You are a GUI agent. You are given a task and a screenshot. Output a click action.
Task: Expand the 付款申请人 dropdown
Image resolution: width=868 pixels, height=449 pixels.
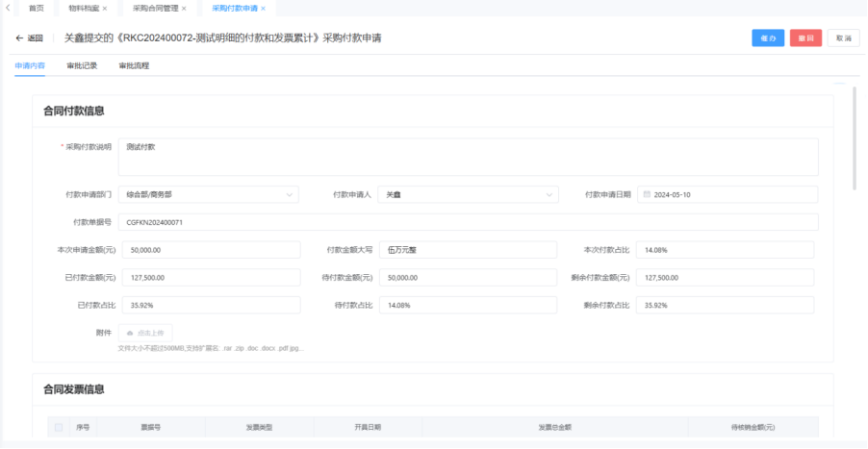(549, 194)
